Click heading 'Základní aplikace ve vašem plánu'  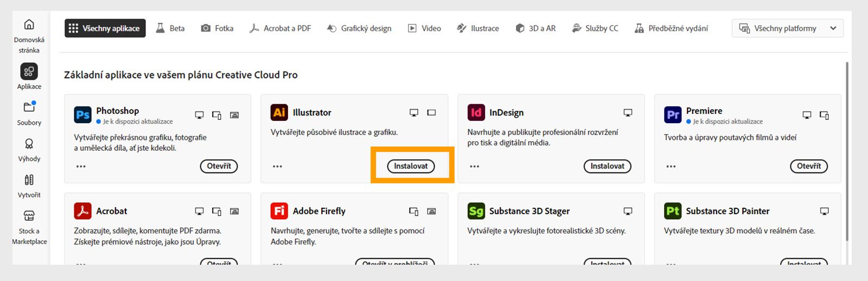tap(181, 75)
